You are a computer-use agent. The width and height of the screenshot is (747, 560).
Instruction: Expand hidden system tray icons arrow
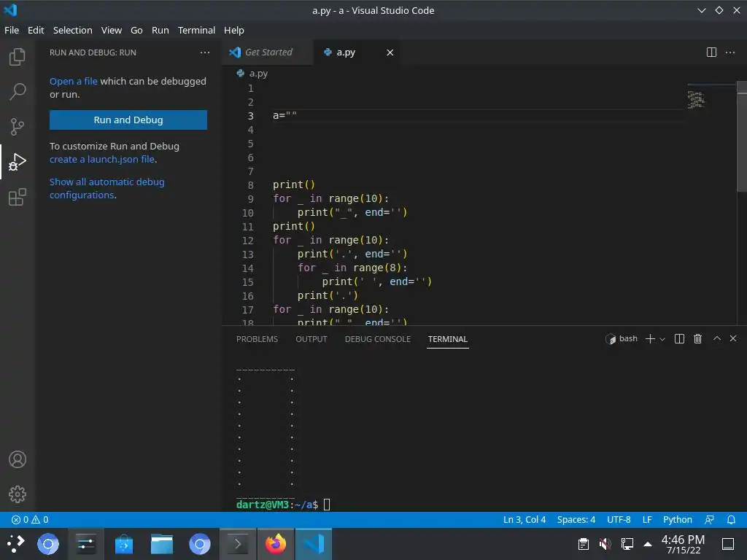(648, 544)
